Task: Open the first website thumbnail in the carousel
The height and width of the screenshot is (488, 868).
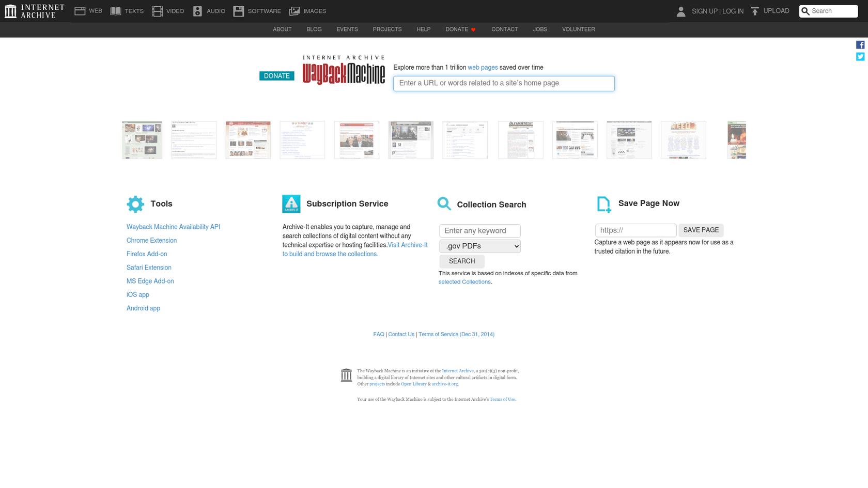Action: [142, 140]
